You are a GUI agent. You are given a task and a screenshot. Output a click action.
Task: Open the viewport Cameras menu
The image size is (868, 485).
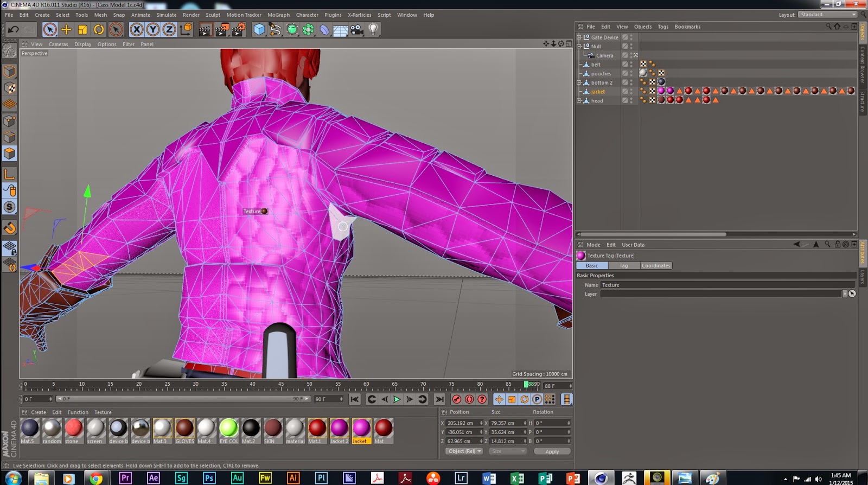[x=58, y=44]
